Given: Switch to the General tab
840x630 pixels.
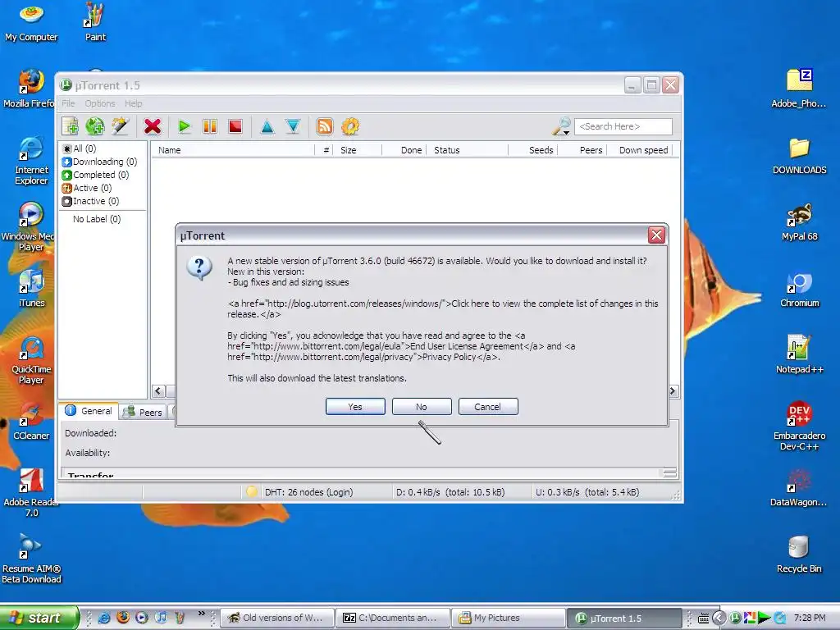Looking at the screenshot, I should [x=89, y=411].
